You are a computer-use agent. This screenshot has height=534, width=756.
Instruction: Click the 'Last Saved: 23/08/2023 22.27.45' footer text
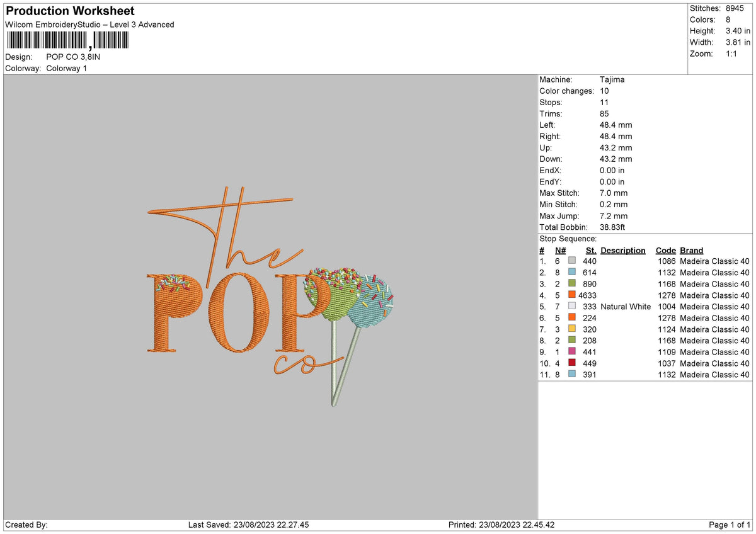[x=248, y=525]
